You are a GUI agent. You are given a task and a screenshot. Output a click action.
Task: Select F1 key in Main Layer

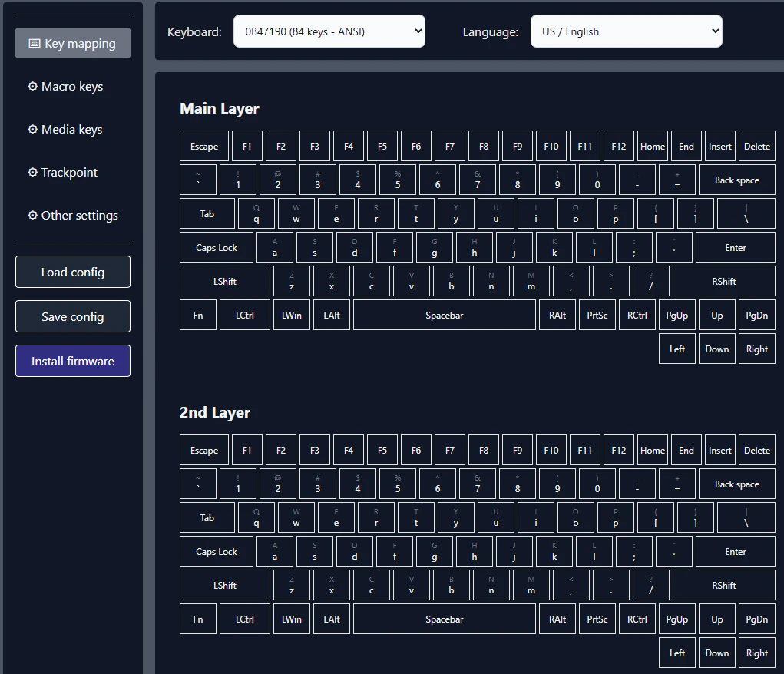[x=247, y=146]
